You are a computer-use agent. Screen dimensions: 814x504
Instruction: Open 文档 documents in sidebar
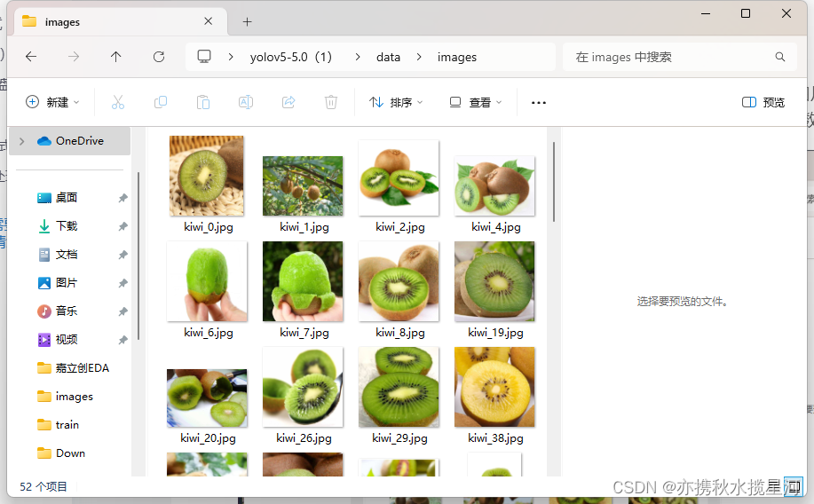67,255
